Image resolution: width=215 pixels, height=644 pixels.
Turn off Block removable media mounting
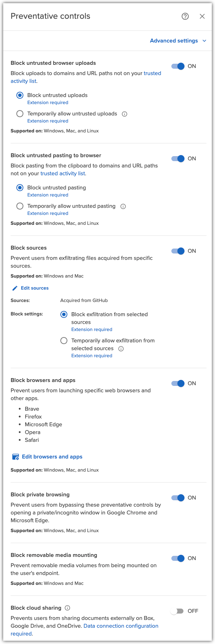click(x=177, y=558)
